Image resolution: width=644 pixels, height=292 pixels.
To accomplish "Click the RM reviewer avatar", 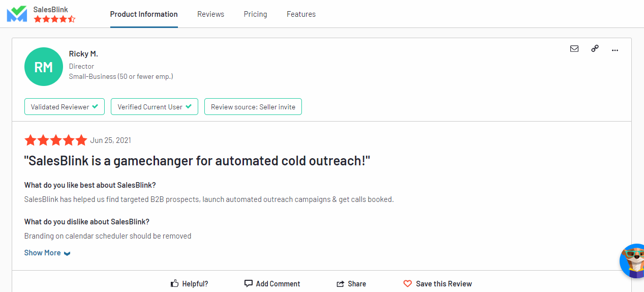I will (x=44, y=67).
